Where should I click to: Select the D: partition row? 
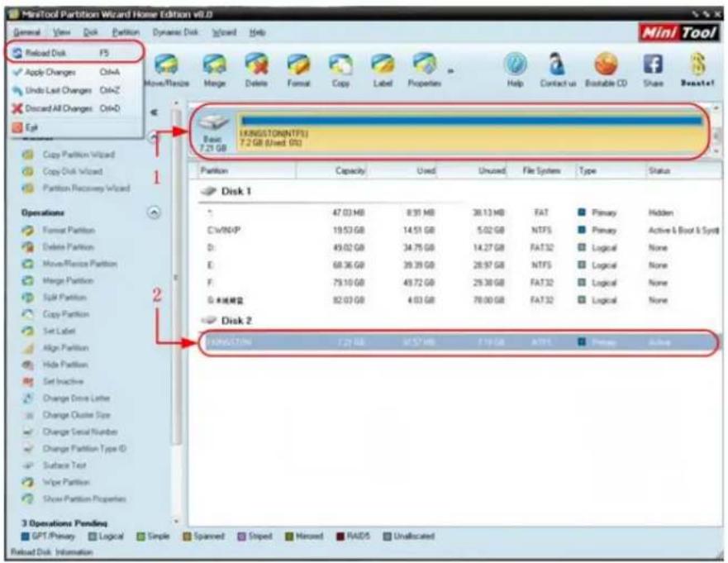tap(459, 247)
